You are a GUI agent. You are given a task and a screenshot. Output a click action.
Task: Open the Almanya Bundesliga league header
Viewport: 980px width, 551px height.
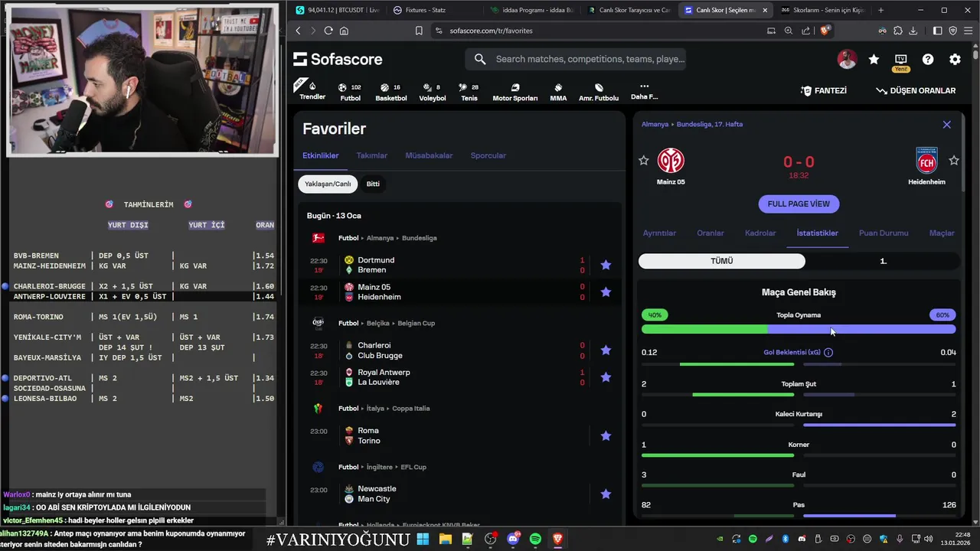(387, 238)
